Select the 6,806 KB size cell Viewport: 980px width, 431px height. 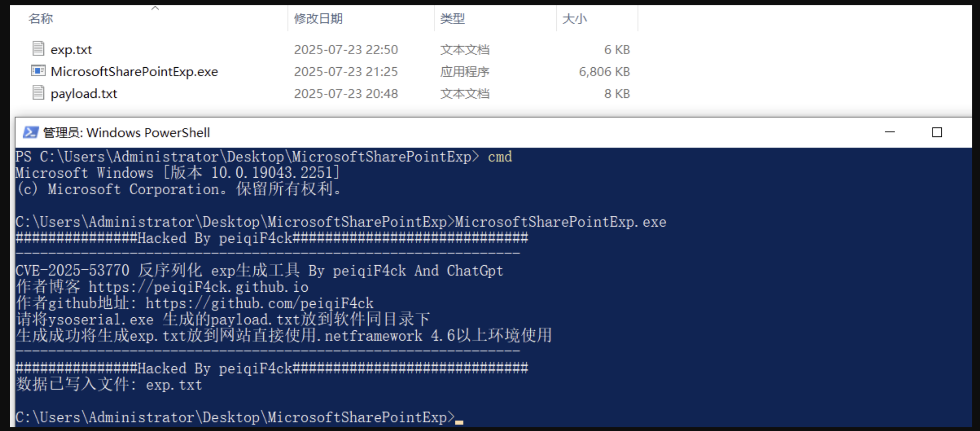(x=604, y=72)
